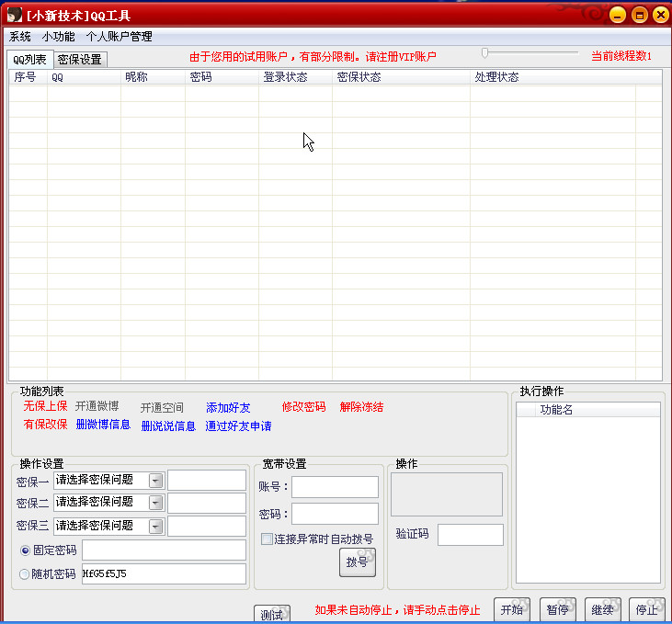Select the 通过好友申请 function
672x624 pixels.
238,426
